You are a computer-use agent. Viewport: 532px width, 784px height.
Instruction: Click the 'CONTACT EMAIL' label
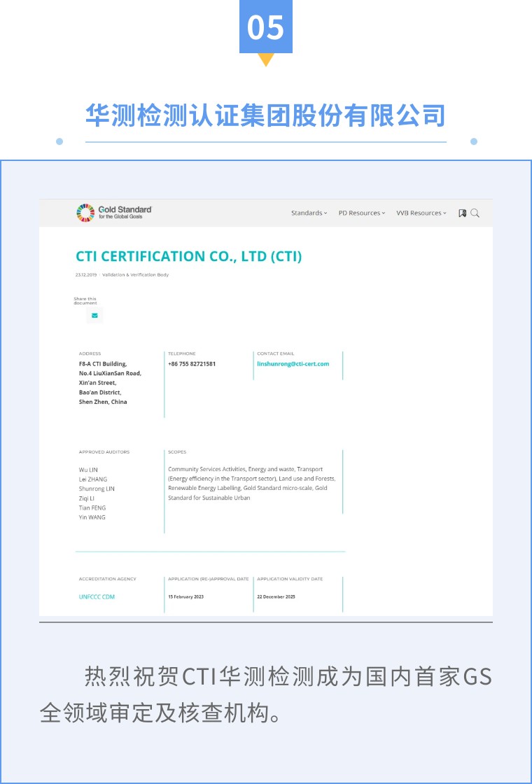(x=276, y=353)
